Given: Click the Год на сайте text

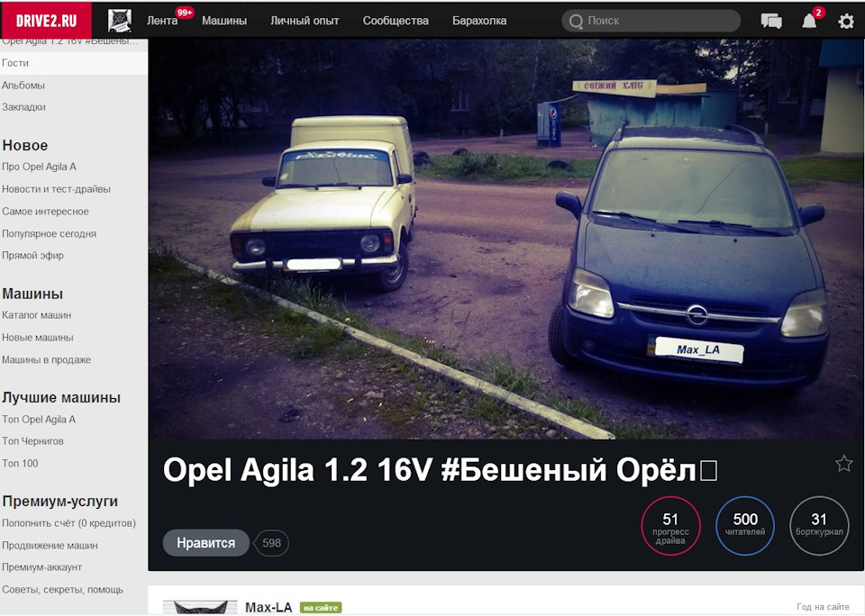Looking at the screenshot, I should pyautogui.click(x=823, y=607).
